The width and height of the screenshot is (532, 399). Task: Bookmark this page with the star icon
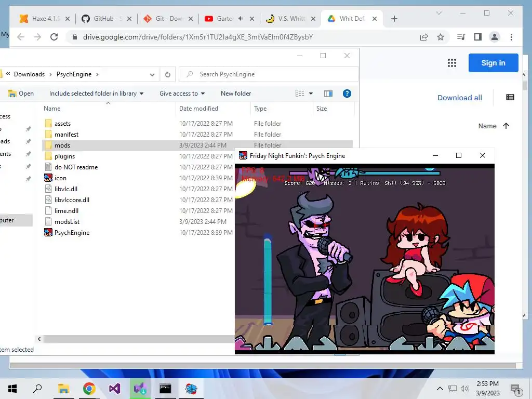(441, 37)
